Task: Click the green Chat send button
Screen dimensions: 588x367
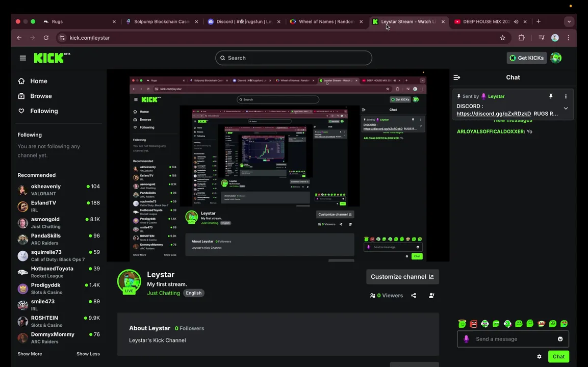Action: [558, 356]
